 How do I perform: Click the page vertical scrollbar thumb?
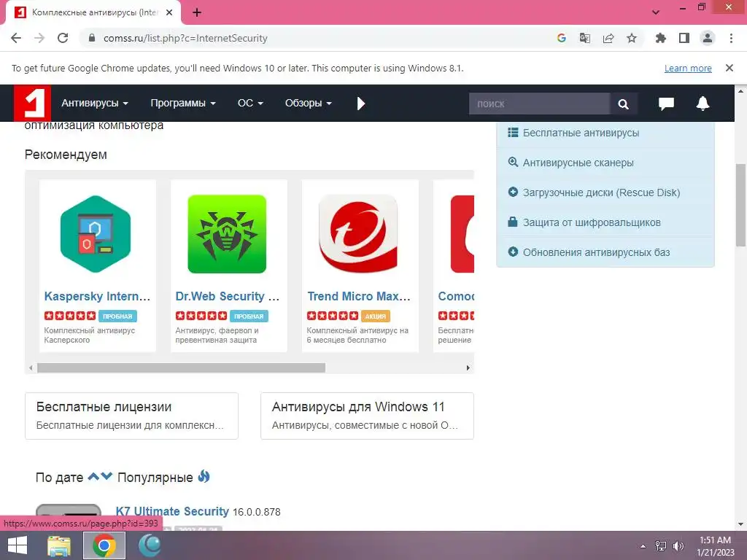pos(741,205)
